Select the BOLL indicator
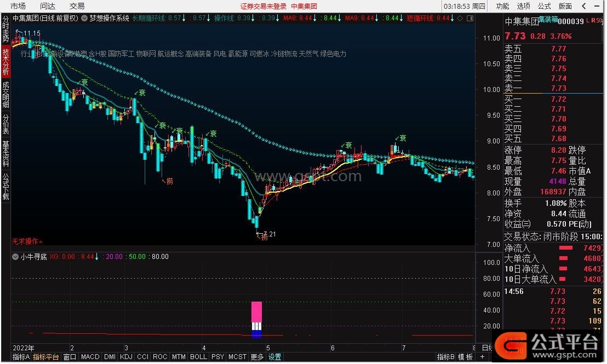This screenshot has height=364, width=607. click(x=199, y=357)
